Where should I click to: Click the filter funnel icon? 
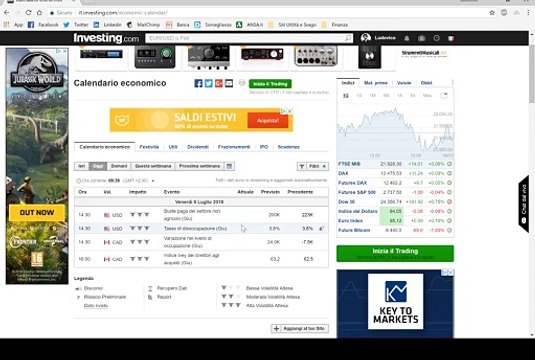(302, 166)
